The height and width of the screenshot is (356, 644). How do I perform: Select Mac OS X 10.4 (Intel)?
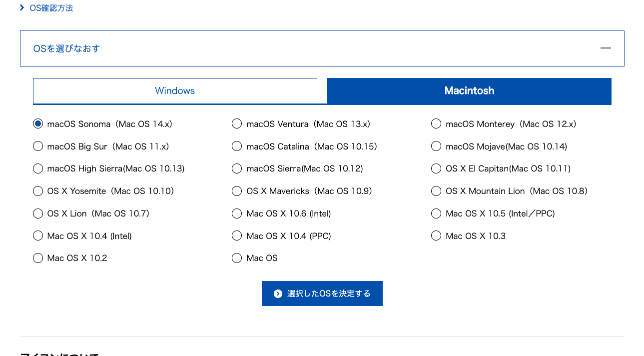(38, 235)
